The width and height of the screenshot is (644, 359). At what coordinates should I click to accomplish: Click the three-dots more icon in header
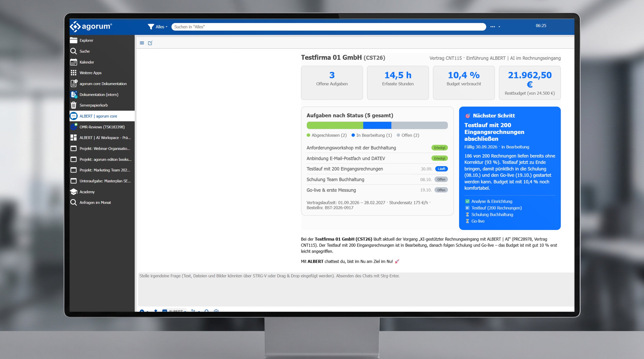(x=493, y=27)
